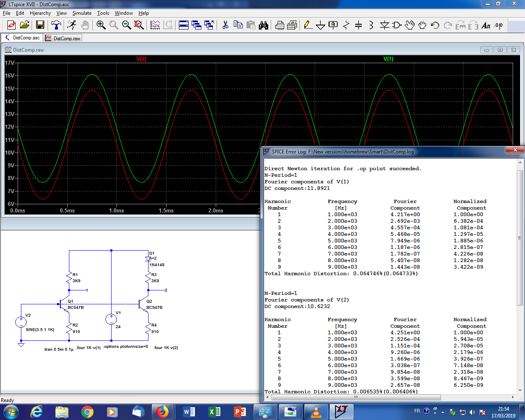Click transistor Q1 BC547B in schematic
This screenshot has width=525, height=420.
[x=64, y=304]
